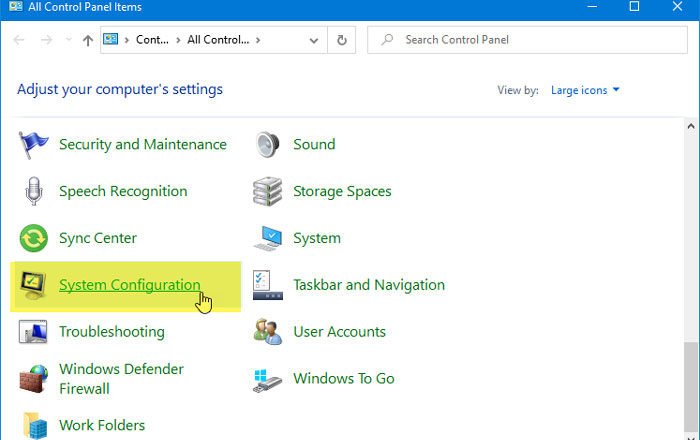The height and width of the screenshot is (440, 700).
Task: Open the System link
Action: [317, 238]
